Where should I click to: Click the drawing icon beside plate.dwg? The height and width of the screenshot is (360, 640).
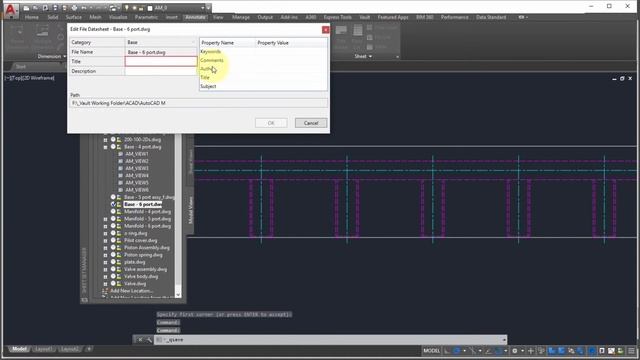[x=119, y=262]
